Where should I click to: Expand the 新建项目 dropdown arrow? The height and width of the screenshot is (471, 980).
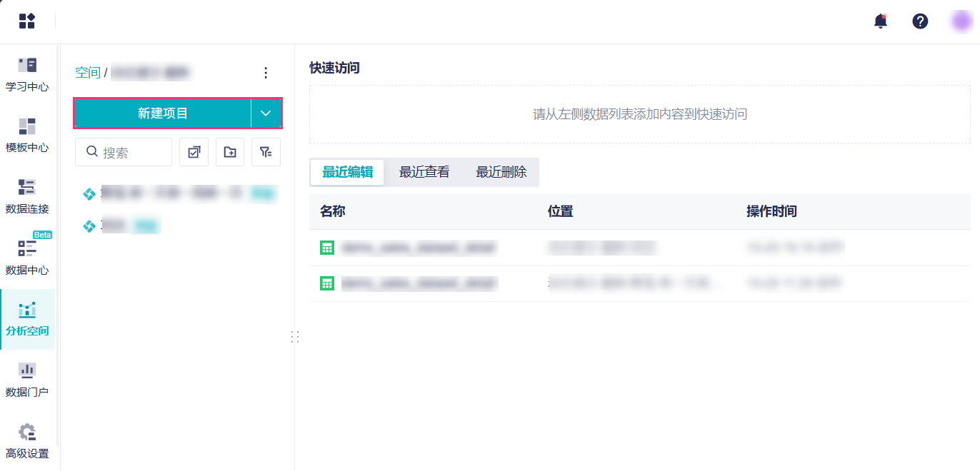click(266, 113)
